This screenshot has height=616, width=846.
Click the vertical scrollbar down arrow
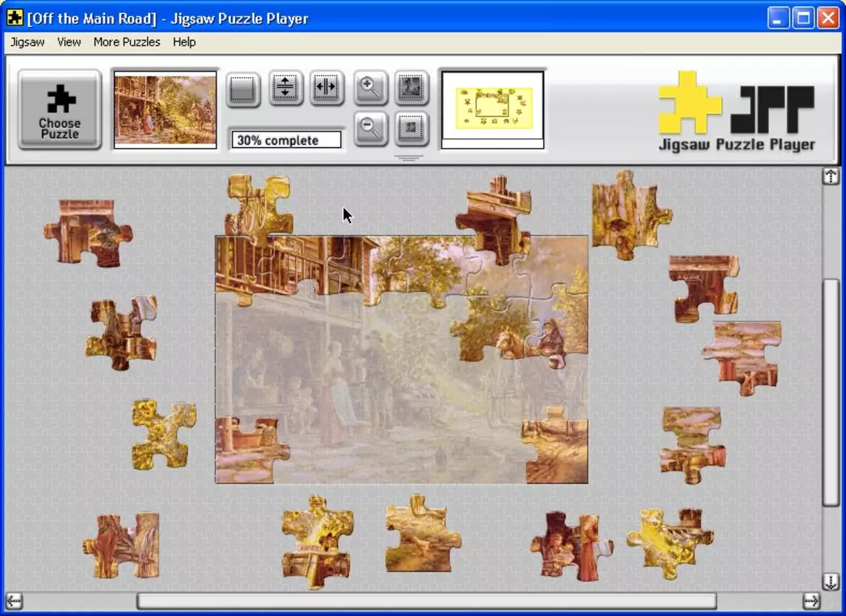pyautogui.click(x=831, y=581)
